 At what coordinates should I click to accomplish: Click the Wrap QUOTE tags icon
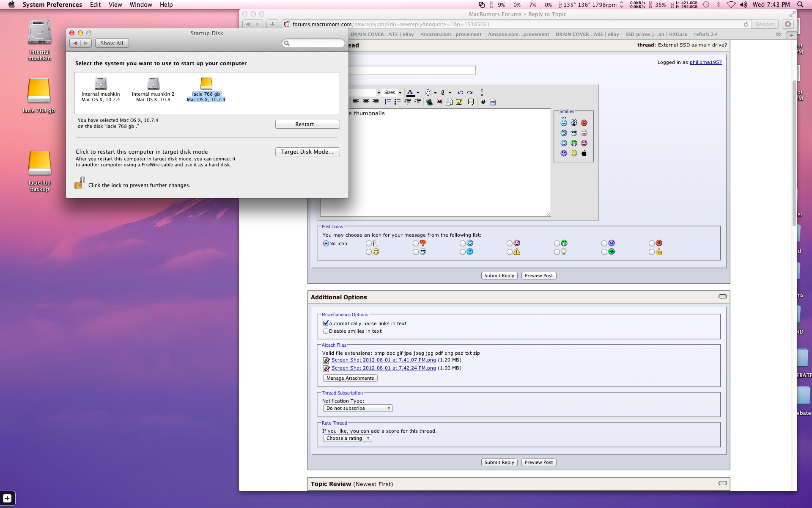471,102
